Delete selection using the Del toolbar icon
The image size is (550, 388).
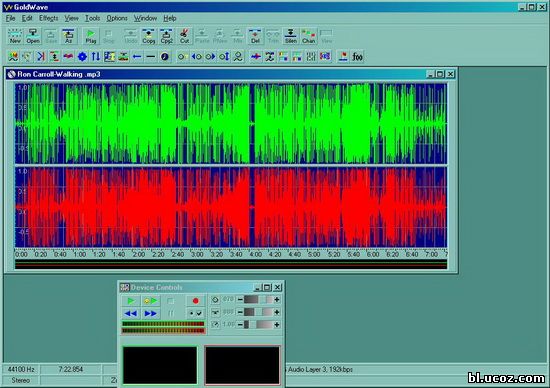pos(255,36)
